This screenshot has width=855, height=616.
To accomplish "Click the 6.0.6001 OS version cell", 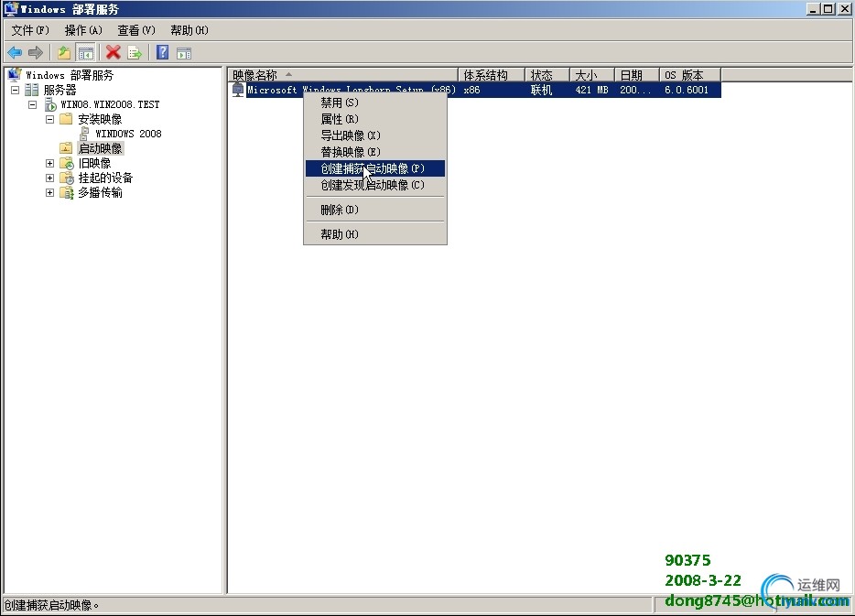I will (x=687, y=90).
